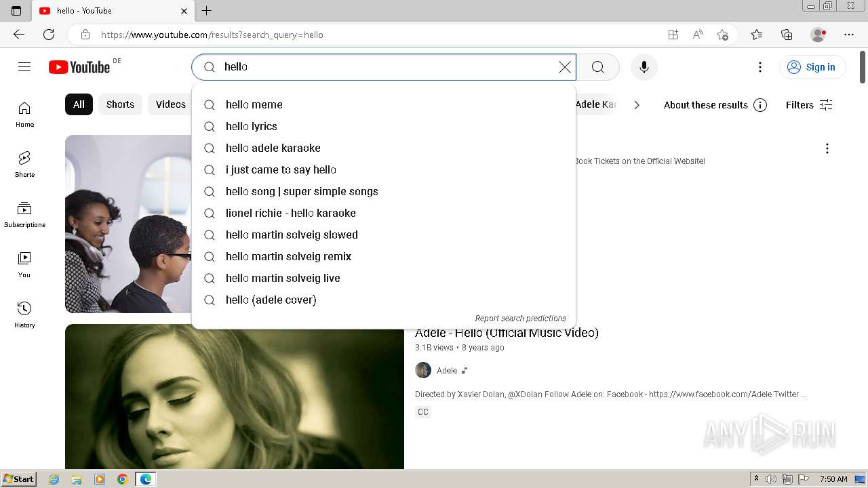Refresh the page with reload icon
868x488 pixels.
(x=49, y=35)
